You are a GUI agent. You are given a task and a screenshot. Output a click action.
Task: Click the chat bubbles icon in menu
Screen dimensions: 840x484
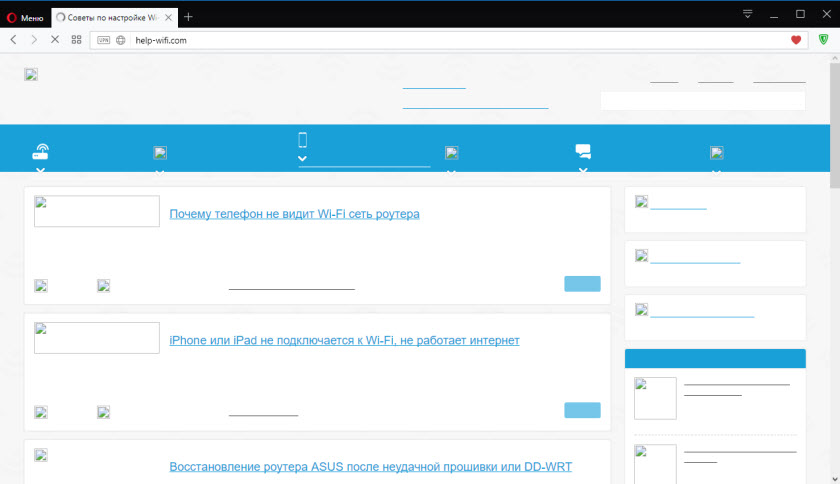coord(583,151)
